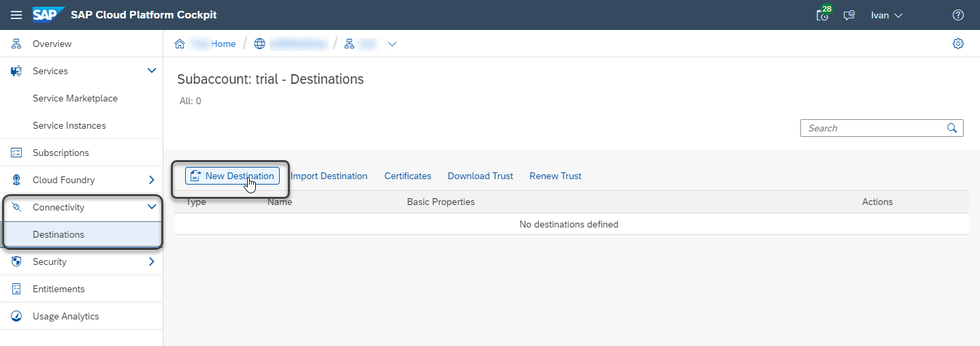Click the search magnifier icon

[952, 128]
